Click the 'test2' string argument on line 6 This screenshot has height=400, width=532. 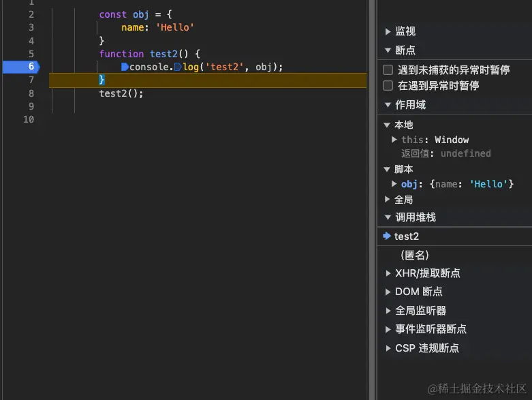click(x=224, y=67)
